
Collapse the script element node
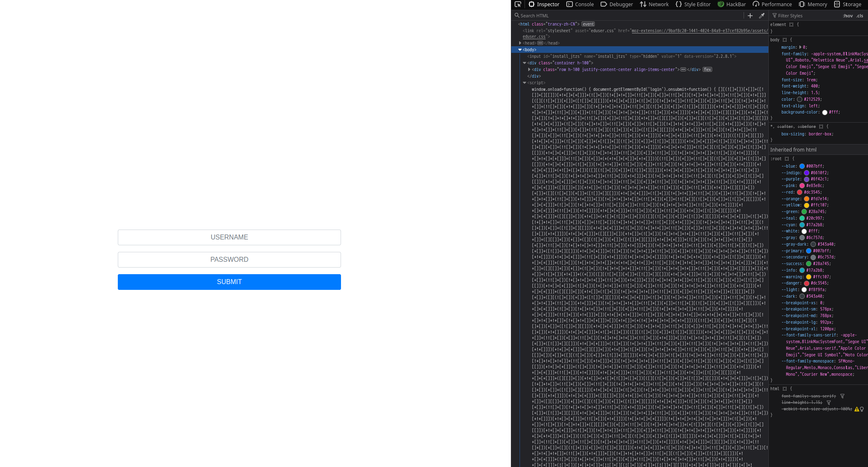(x=525, y=83)
